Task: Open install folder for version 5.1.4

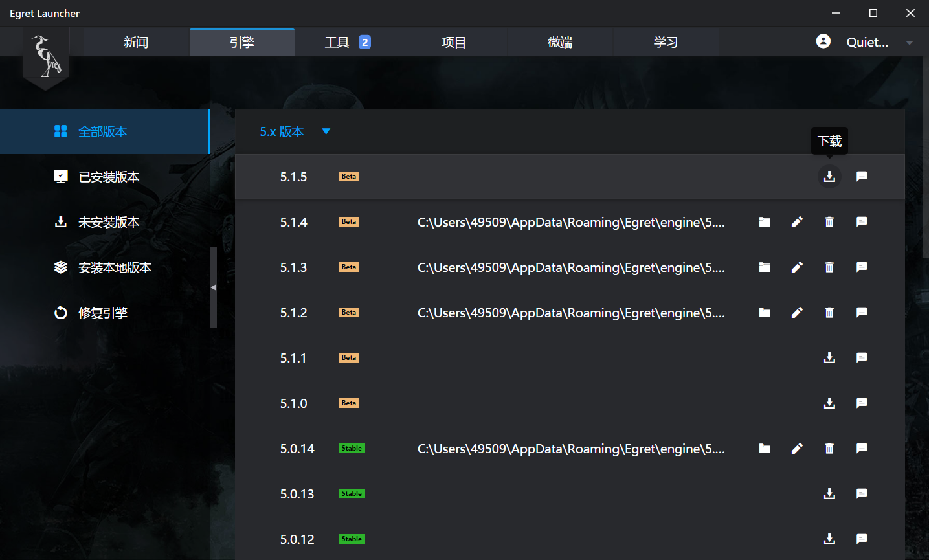Action: 765,222
